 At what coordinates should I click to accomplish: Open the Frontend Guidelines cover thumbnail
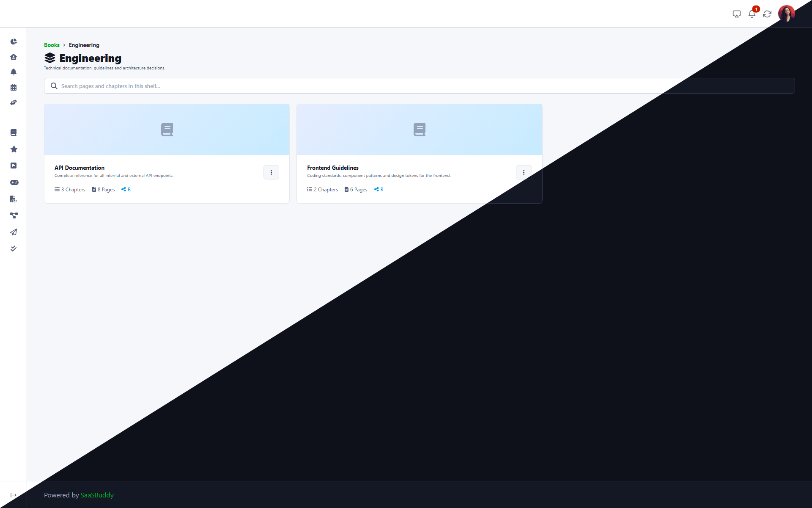point(419,129)
